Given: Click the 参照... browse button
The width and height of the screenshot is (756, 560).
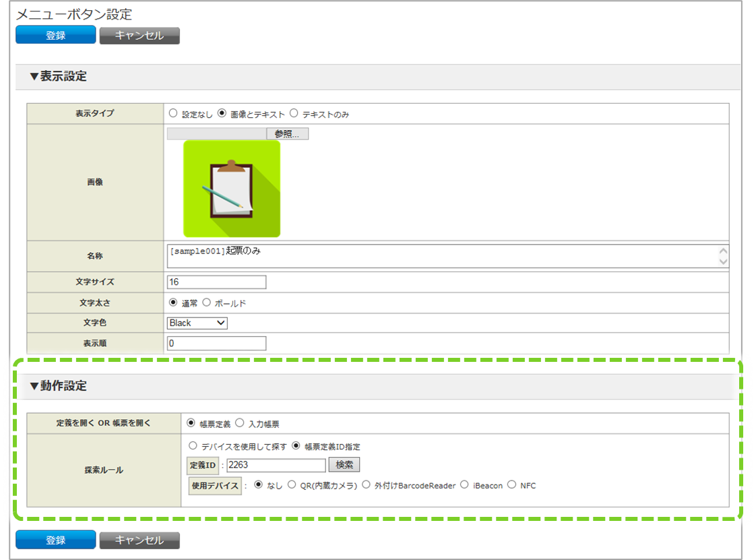Looking at the screenshot, I should 287,133.
